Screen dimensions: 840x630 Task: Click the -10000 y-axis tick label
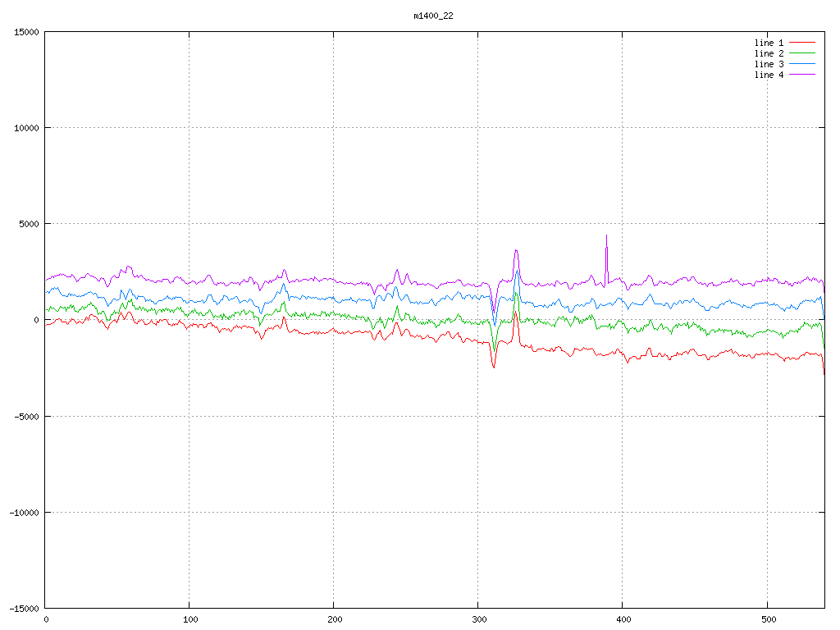point(24,512)
